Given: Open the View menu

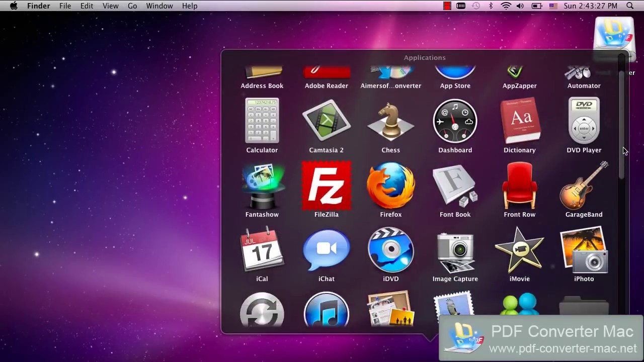Looking at the screenshot, I should point(111,6).
